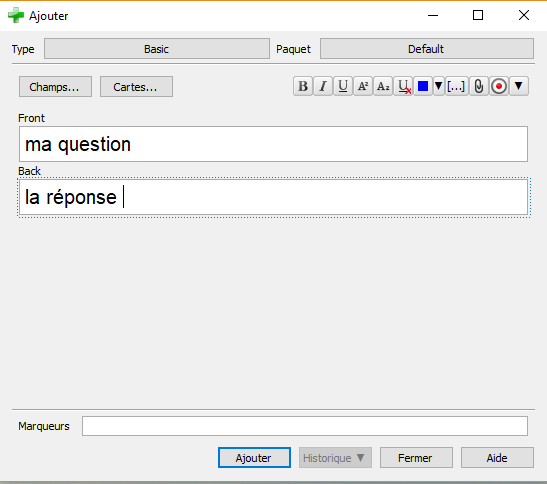Start audio recording with the red dot

[499, 86]
